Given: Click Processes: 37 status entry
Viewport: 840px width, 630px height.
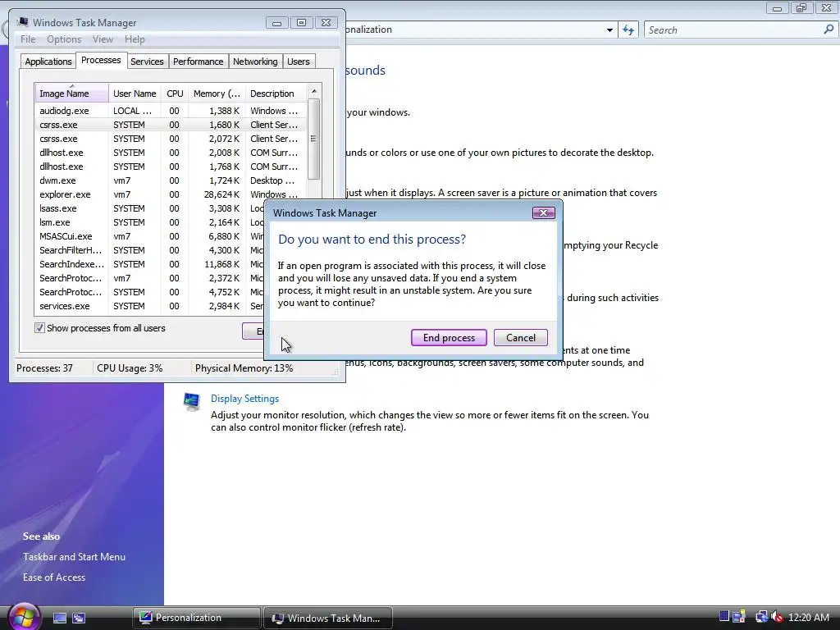Looking at the screenshot, I should coord(44,368).
